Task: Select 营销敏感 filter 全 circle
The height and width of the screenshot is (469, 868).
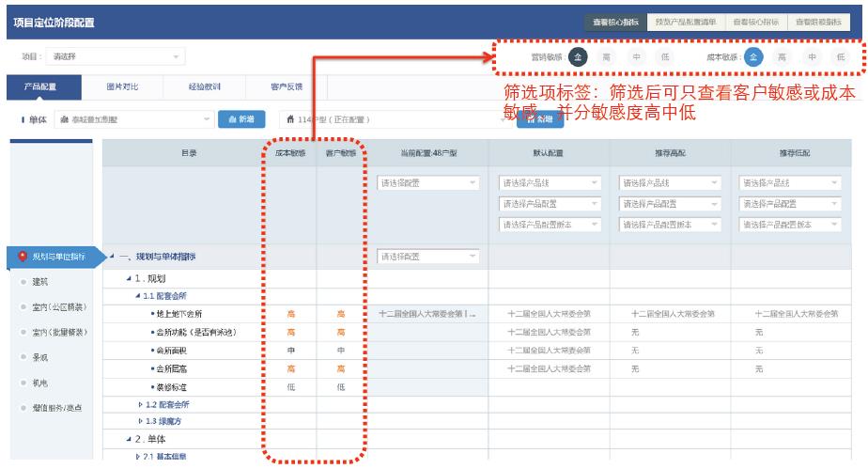Action: pyautogui.click(x=578, y=56)
